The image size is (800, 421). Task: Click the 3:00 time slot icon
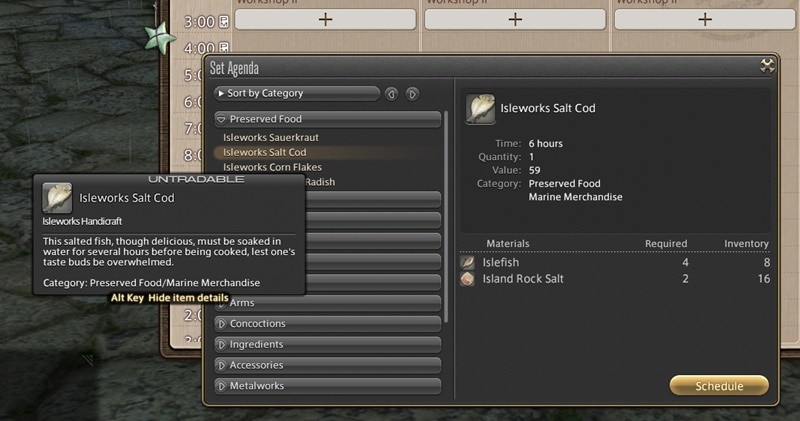[224, 22]
